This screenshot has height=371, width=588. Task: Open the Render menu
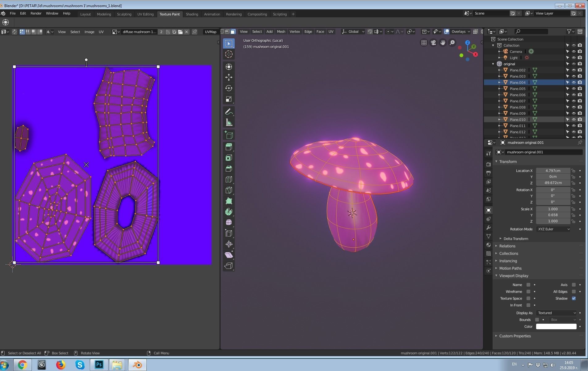tap(36, 13)
